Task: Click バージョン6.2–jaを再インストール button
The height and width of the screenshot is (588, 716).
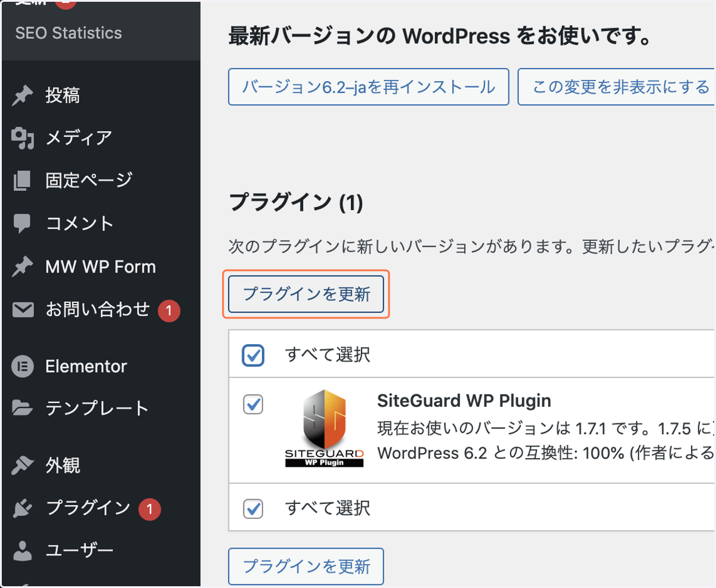Action: [369, 87]
